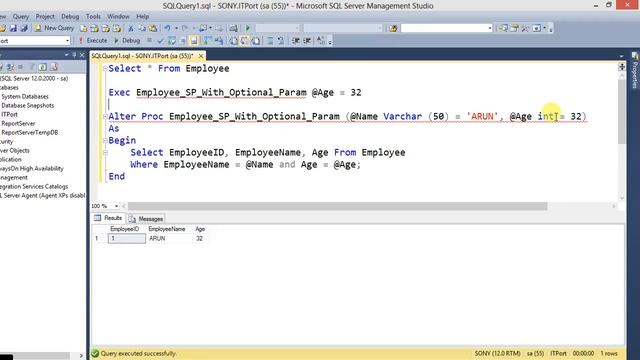Switch output to Results to Text
Image resolution: width=640 pixels, height=360 pixels.
coord(233,40)
